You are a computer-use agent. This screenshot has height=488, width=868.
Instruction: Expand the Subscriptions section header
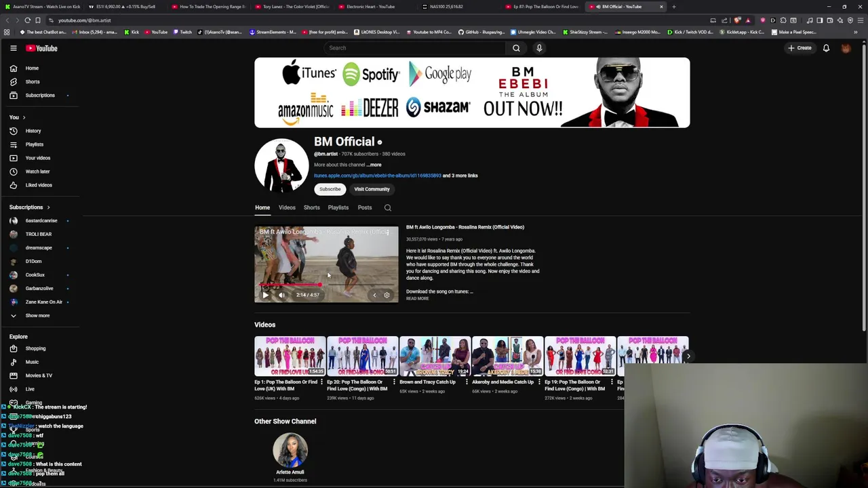coord(30,207)
